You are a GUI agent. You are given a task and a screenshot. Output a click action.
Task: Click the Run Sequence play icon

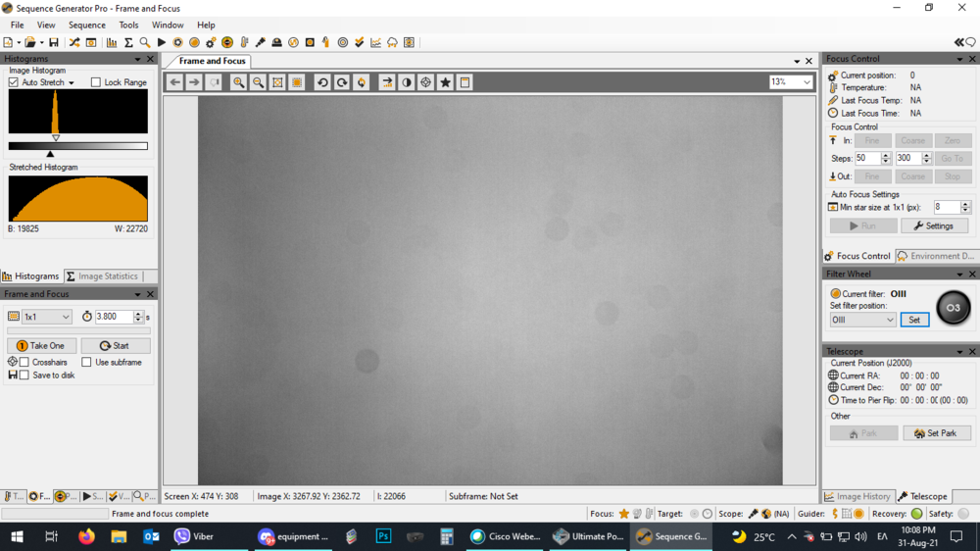(162, 42)
